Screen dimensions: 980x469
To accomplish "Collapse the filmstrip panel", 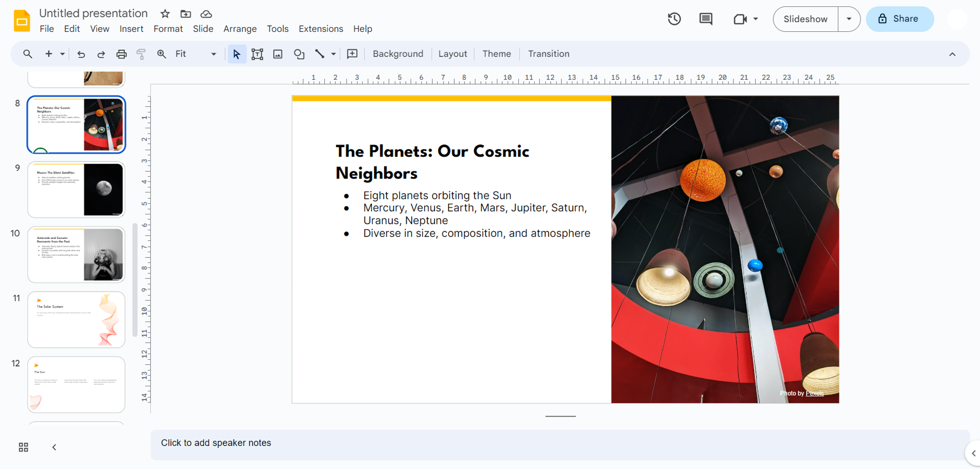I will (x=54, y=447).
